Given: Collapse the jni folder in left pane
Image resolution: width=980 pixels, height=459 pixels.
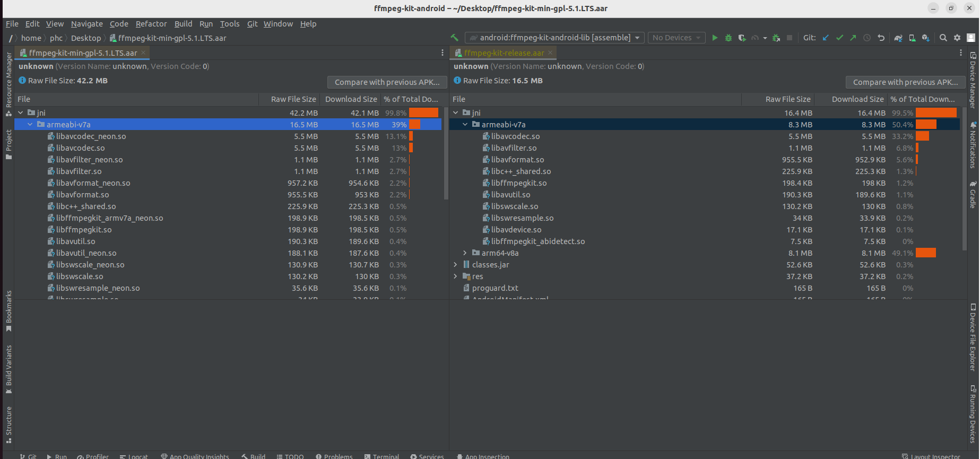Looking at the screenshot, I should pos(21,112).
